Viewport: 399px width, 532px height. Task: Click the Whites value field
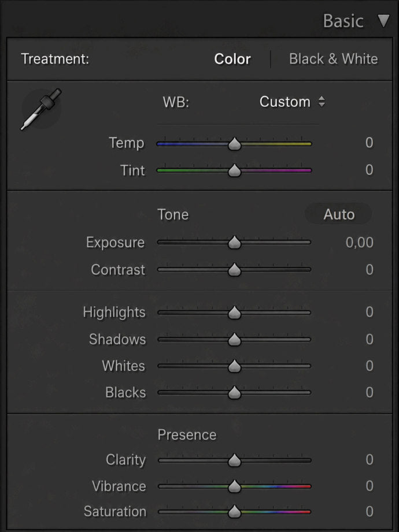pyautogui.click(x=370, y=366)
